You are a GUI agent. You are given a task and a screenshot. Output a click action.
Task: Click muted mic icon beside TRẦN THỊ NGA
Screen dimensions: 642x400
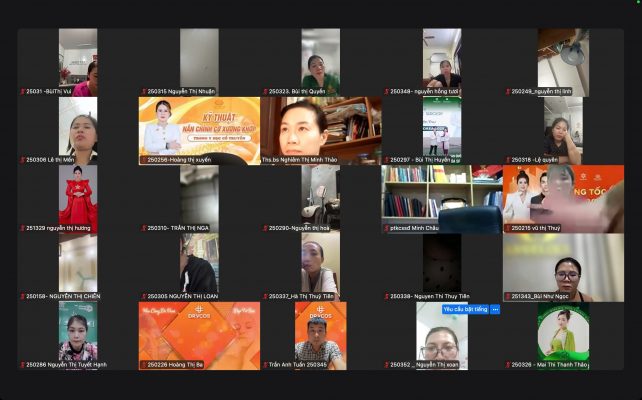point(143,228)
